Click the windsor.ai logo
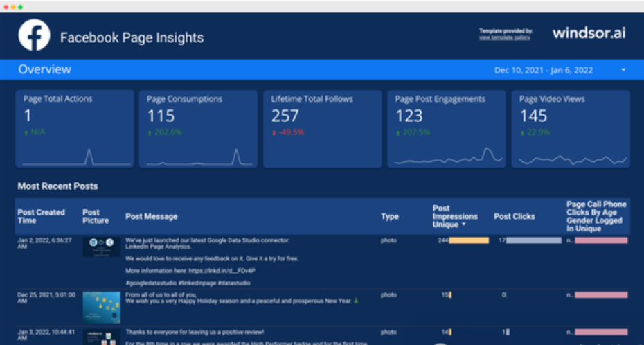Image resolution: width=644 pixels, height=345 pixels. click(589, 33)
